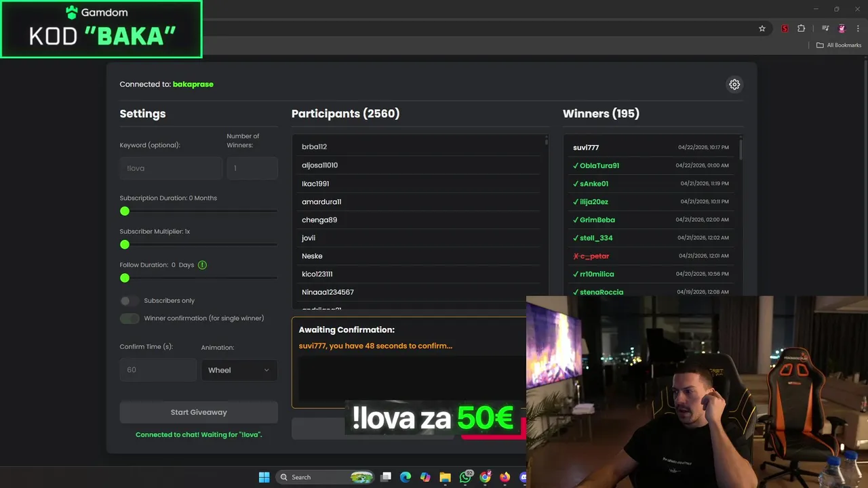Toggle the Subscribers only switch
868x488 pixels.
[x=129, y=300]
